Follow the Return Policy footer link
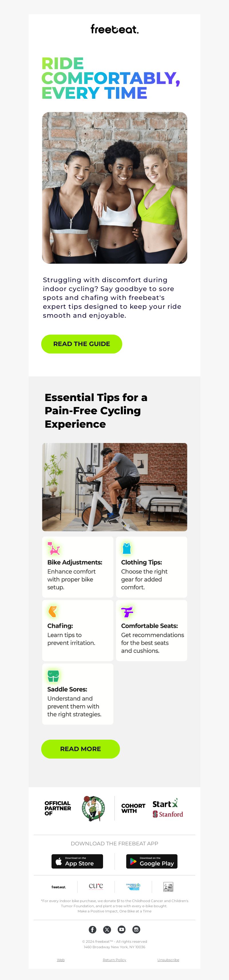 click(114, 960)
